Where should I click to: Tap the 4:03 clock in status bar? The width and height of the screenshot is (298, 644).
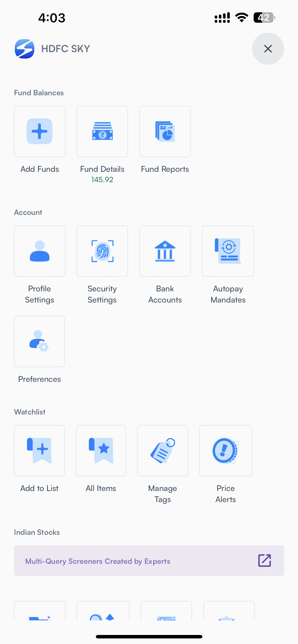click(x=52, y=18)
